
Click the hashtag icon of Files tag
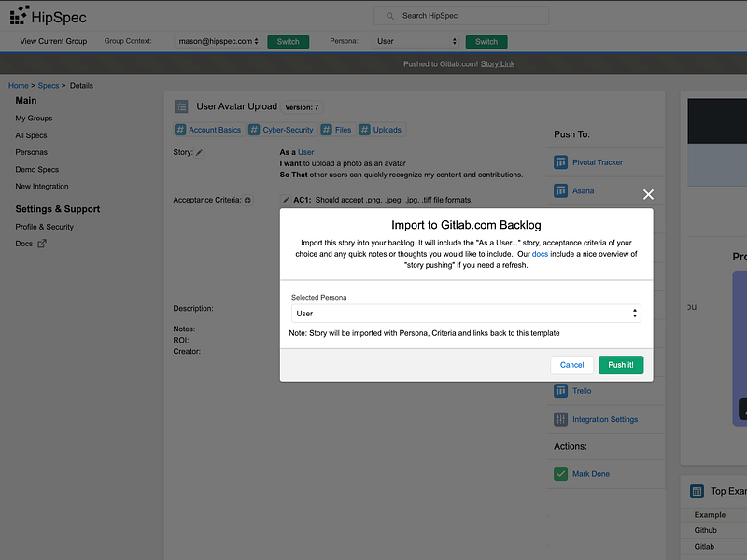pos(326,130)
